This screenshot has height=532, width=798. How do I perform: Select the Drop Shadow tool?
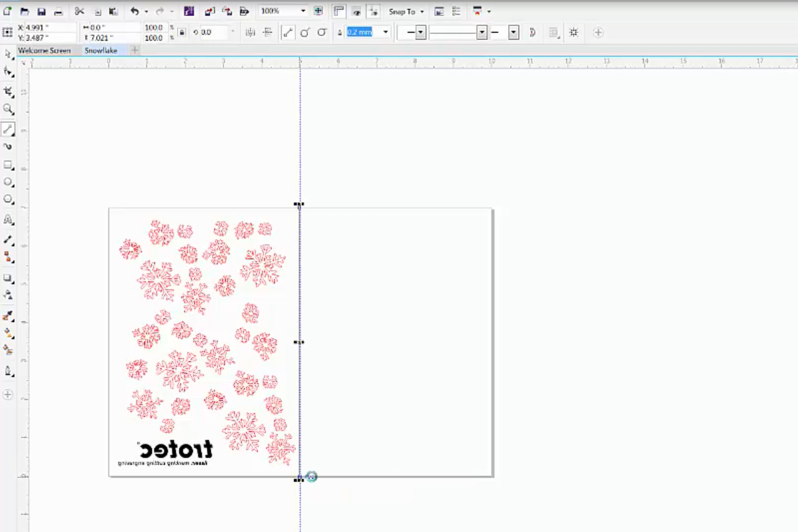[8, 277]
